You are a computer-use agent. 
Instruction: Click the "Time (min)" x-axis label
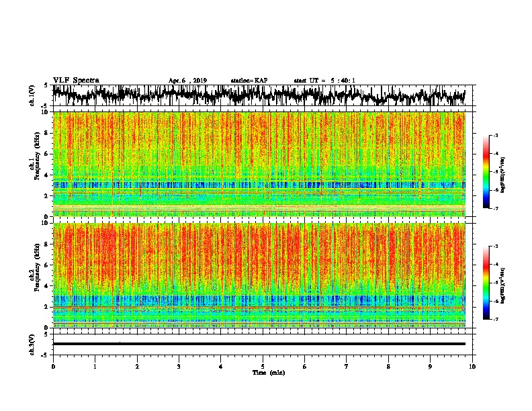point(269,373)
